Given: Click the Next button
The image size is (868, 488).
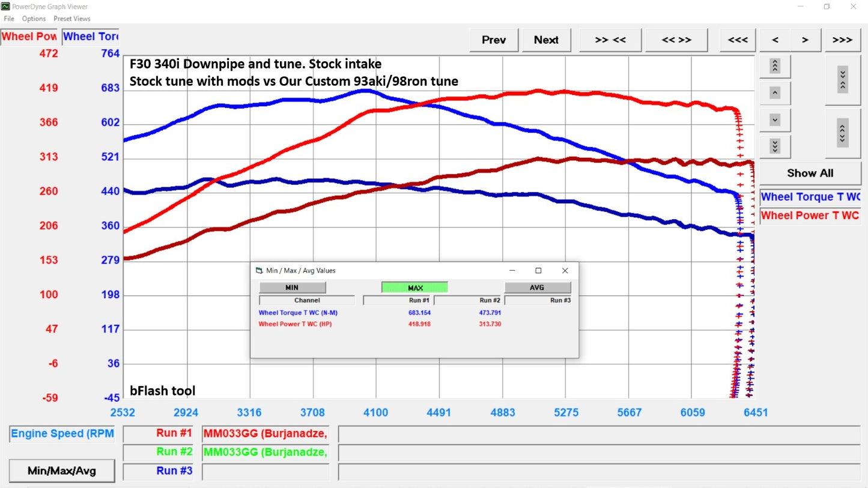Looking at the screenshot, I should click(546, 40).
